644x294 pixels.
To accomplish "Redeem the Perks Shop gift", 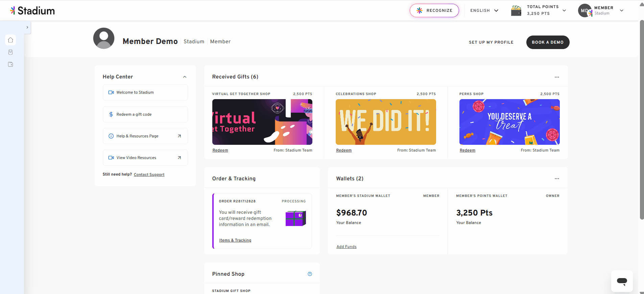I will pyautogui.click(x=468, y=150).
